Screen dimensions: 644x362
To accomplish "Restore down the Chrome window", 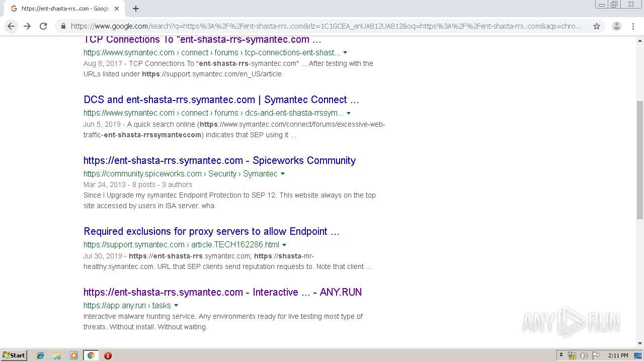I will pos(614,4).
